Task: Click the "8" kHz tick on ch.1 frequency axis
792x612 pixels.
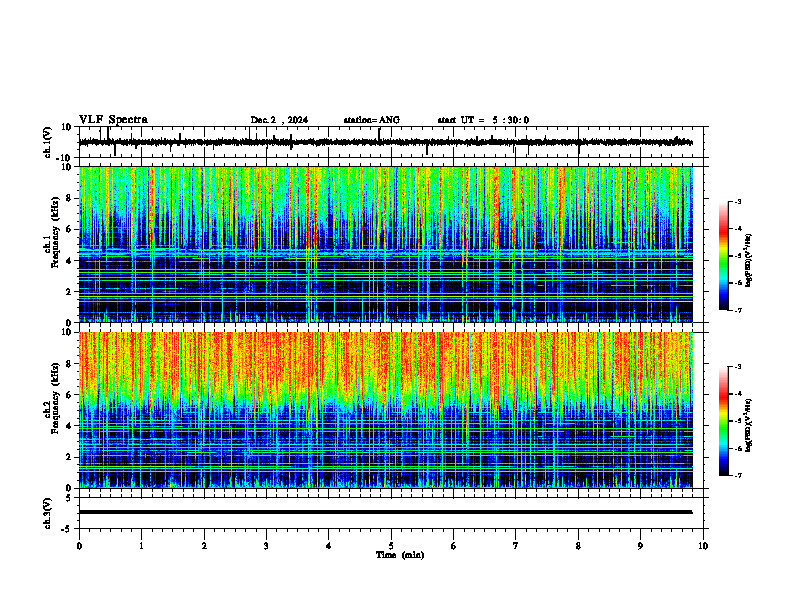Action: [x=69, y=198]
